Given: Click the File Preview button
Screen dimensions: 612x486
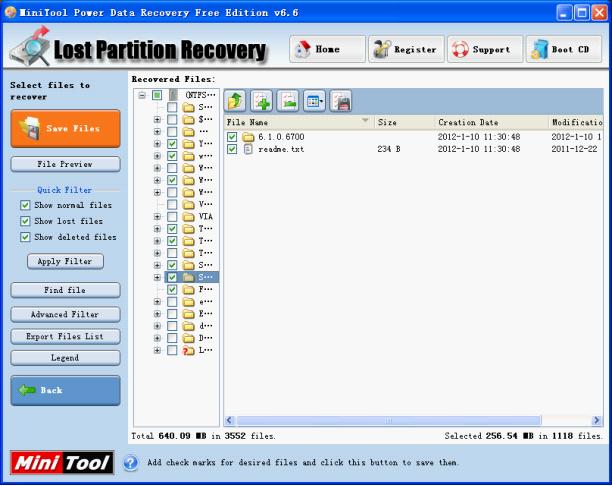Looking at the screenshot, I should [x=66, y=164].
